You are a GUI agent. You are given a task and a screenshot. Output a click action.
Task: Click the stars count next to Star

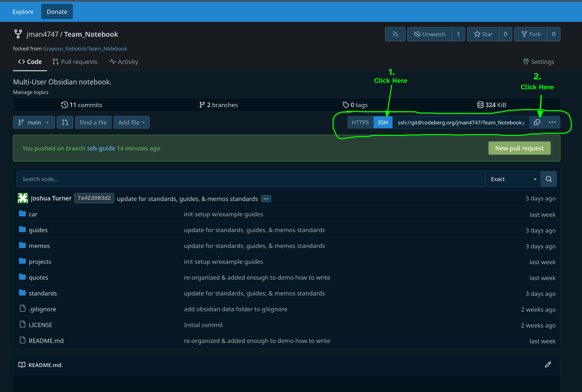pos(505,34)
